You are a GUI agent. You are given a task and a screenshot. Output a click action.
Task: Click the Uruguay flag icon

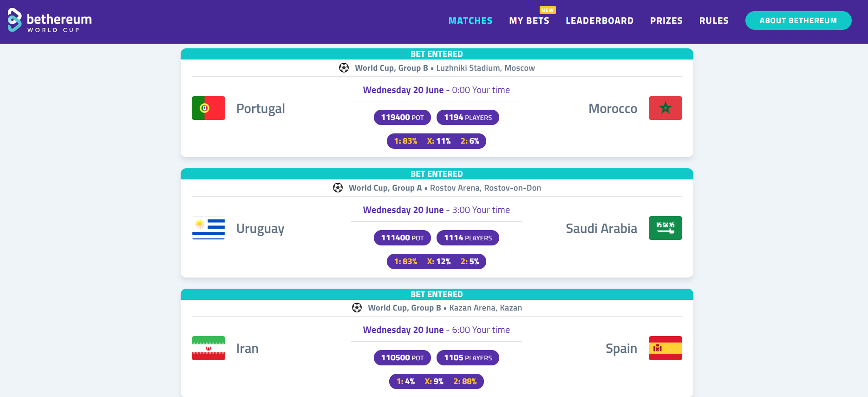click(209, 228)
